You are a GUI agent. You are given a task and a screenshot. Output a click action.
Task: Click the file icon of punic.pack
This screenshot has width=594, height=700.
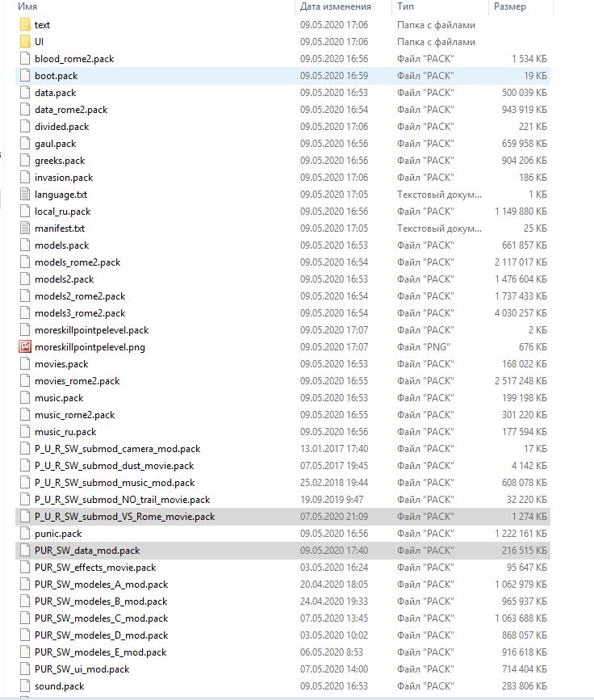pyautogui.click(x=25, y=534)
